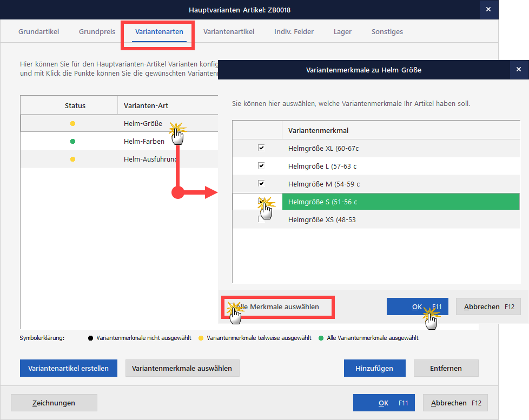The height and width of the screenshot is (420, 529).
Task: Click green legend dot Alle Variantenmerkmale ausgewählt
Action: (321, 338)
